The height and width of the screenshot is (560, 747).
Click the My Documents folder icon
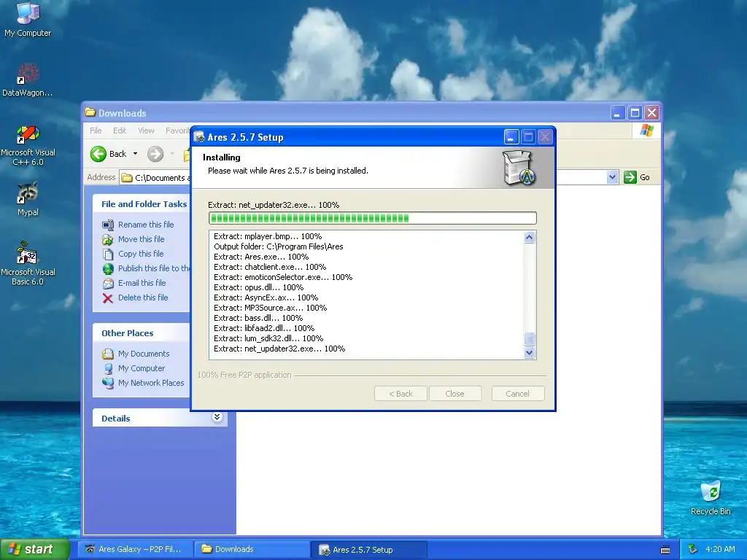click(x=108, y=354)
